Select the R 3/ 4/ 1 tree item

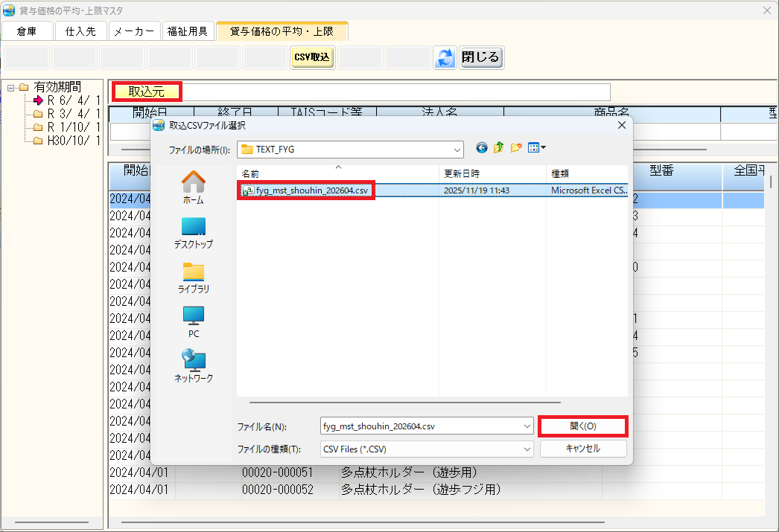(73, 114)
